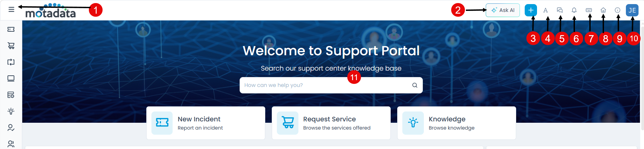Open the notifications bell
644x149 pixels.
(574, 10)
